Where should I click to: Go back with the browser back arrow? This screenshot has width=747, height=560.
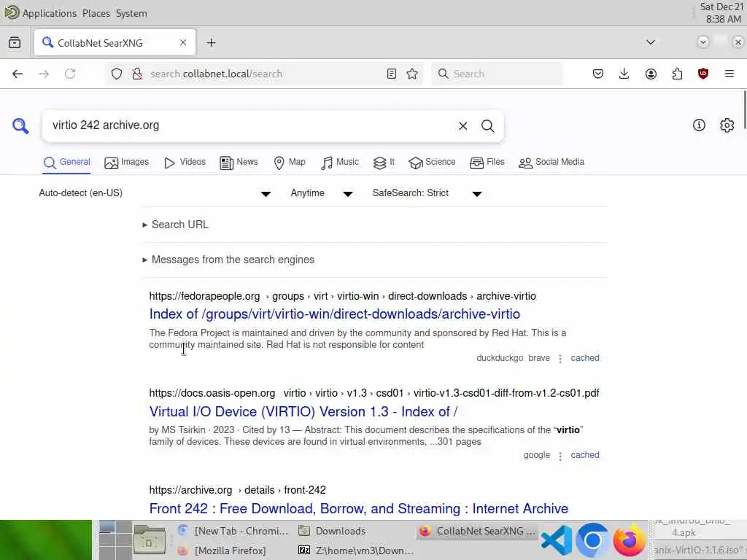[x=18, y=74]
